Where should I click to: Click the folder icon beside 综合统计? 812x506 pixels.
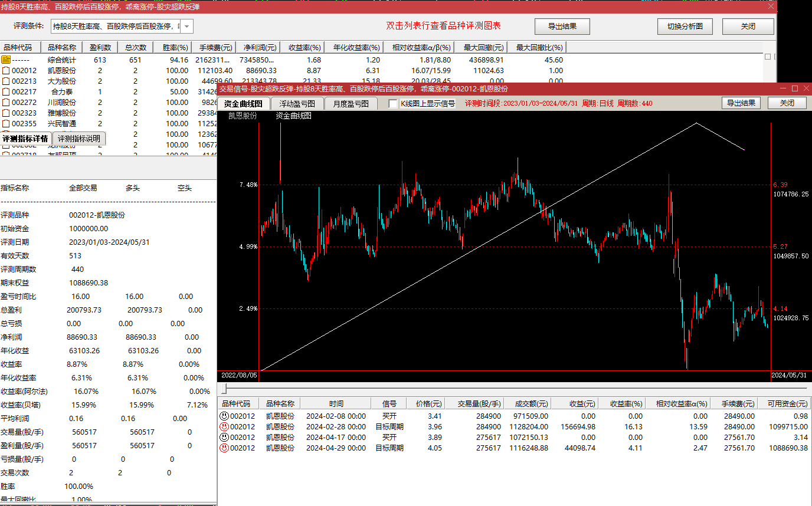[x=6, y=60]
